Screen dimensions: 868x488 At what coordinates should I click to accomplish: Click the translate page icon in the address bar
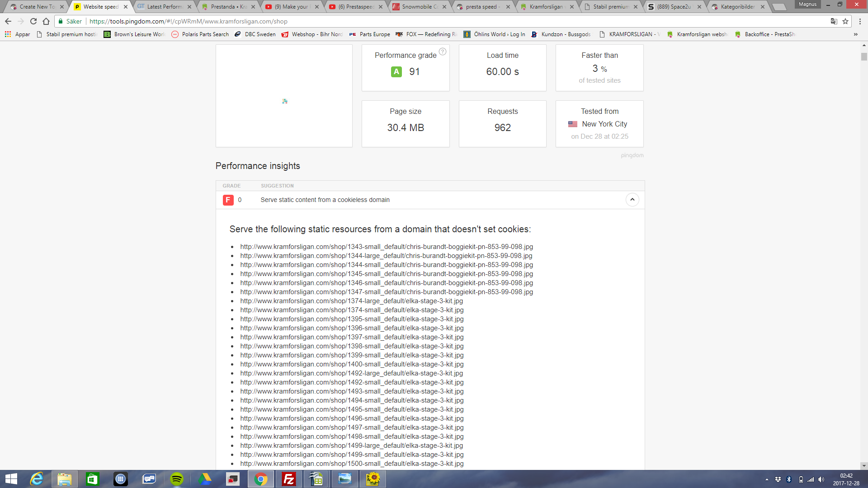[834, 21]
